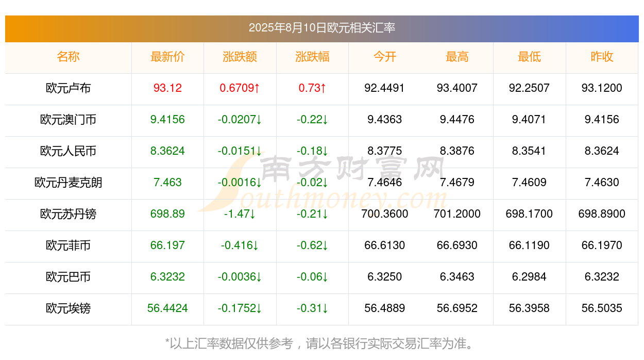The height and width of the screenshot is (360, 644).
Task: Click the high value 701.2000
Action: 457,214
